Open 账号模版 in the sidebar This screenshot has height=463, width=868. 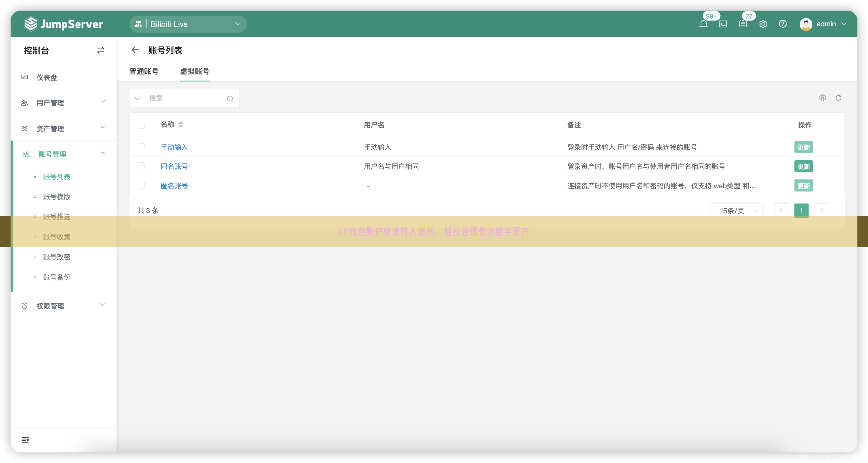pyautogui.click(x=56, y=196)
